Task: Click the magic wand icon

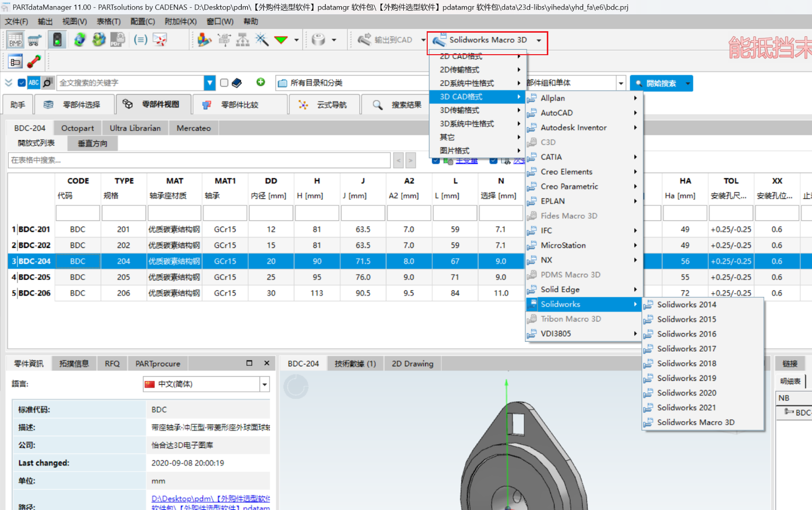Action: click(262, 40)
